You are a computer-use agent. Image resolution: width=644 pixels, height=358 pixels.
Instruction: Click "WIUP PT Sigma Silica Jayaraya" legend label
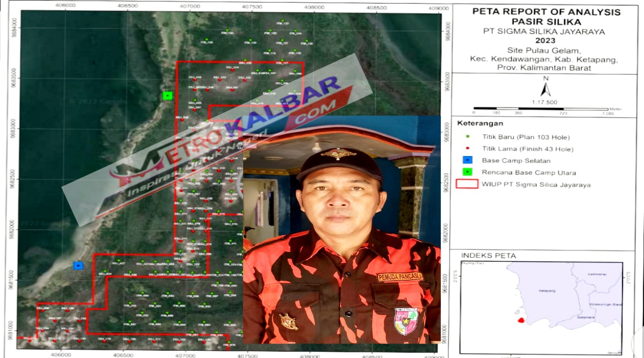click(x=536, y=184)
